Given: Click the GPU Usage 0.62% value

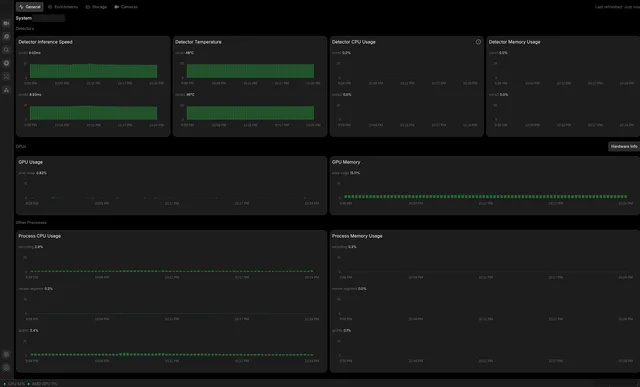Looking at the screenshot, I should coord(41,173).
